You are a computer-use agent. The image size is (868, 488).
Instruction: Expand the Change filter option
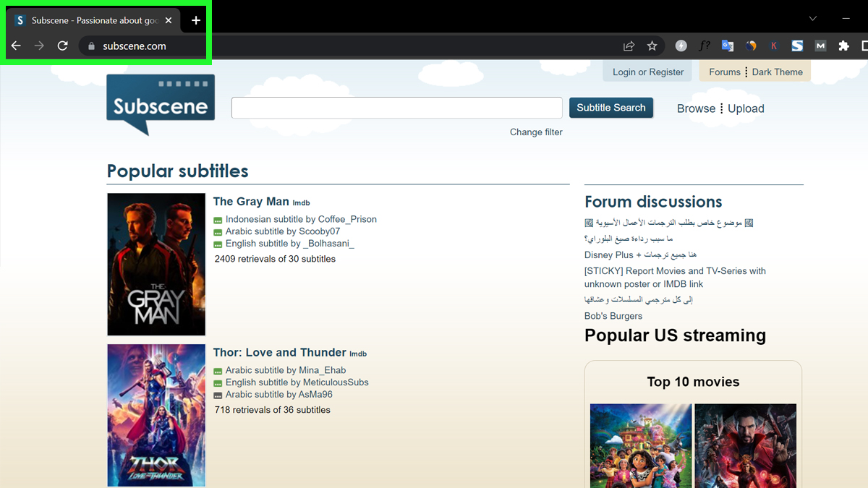pyautogui.click(x=536, y=132)
